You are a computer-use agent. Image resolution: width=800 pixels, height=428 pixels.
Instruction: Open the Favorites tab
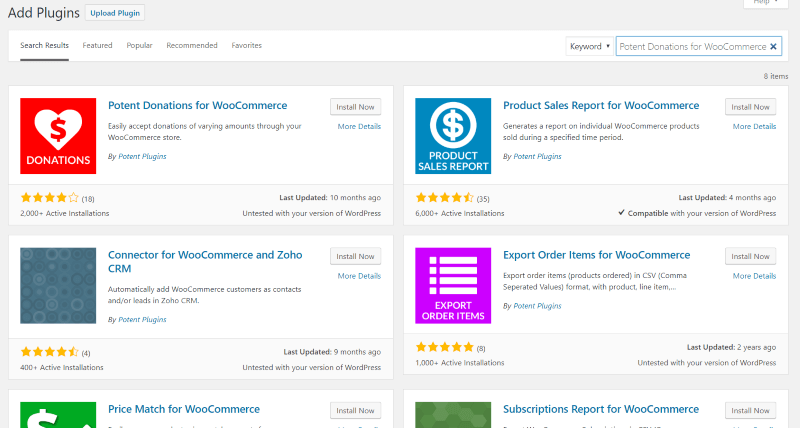[x=246, y=45]
